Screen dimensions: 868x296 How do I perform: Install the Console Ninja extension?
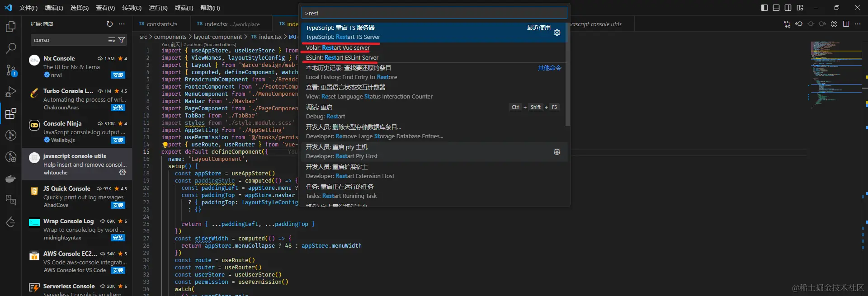(x=118, y=140)
